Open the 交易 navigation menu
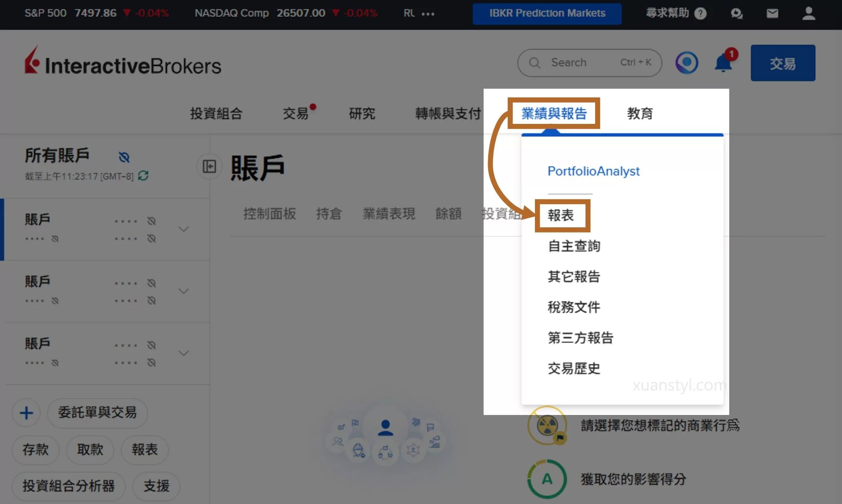This screenshot has height=504, width=842. pyautogui.click(x=296, y=113)
